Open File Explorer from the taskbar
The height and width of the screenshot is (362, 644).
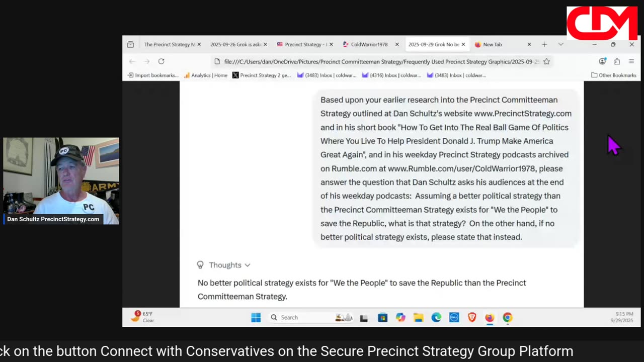click(x=418, y=317)
